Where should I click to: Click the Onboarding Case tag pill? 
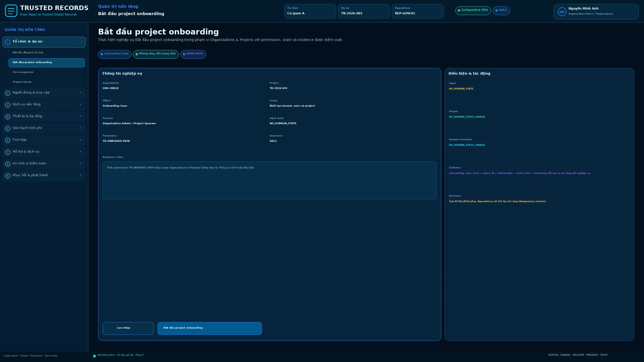point(115,54)
